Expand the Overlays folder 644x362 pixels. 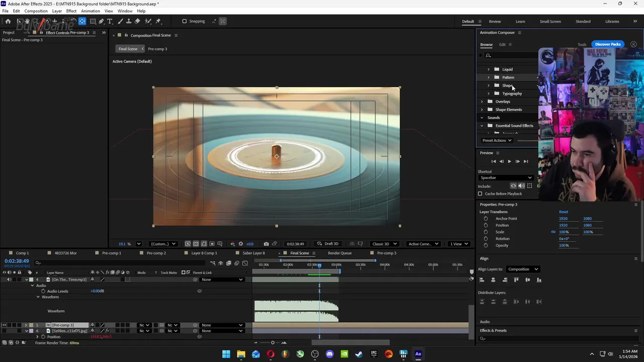pyautogui.click(x=482, y=102)
